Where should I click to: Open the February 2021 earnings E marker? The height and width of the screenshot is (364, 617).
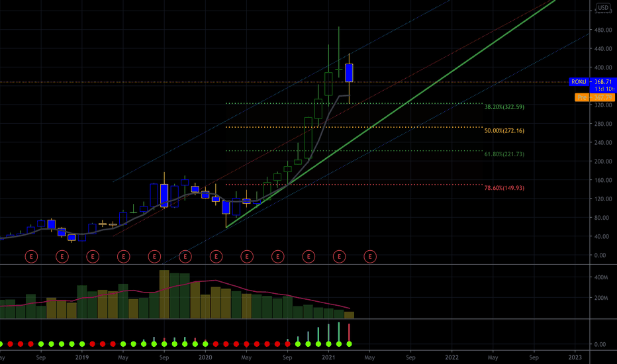[339, 257]
